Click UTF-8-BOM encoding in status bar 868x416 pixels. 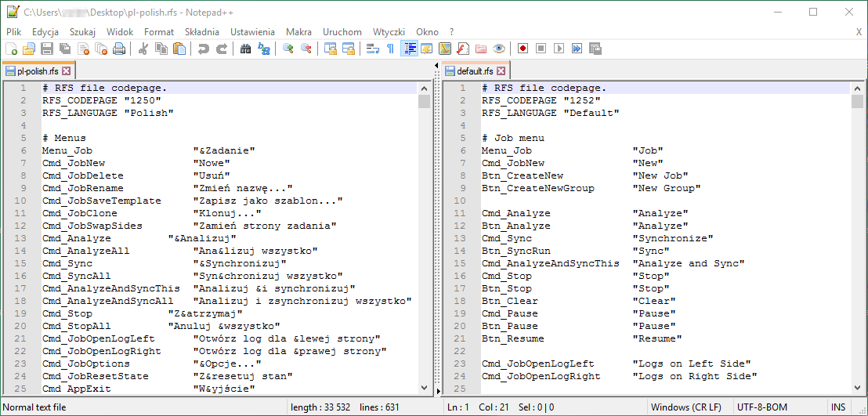[761, 407]
